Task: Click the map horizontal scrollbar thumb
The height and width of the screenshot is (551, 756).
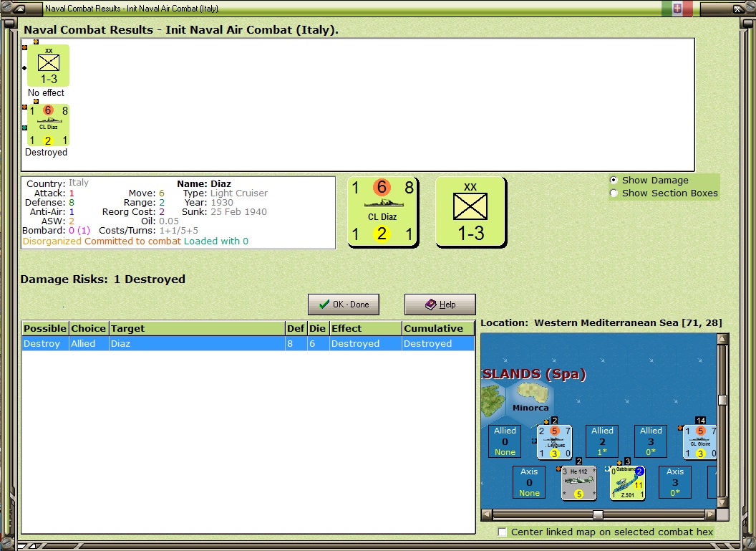Action: 598,514
